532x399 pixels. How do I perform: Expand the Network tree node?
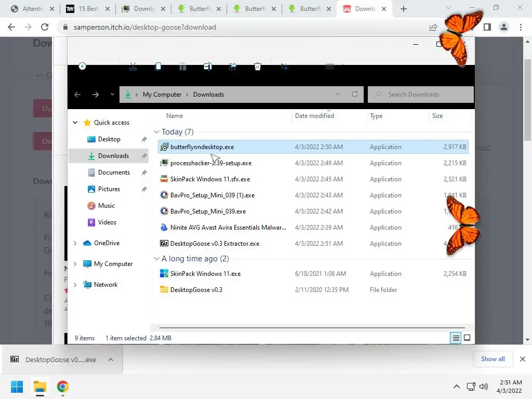(75, 285)
